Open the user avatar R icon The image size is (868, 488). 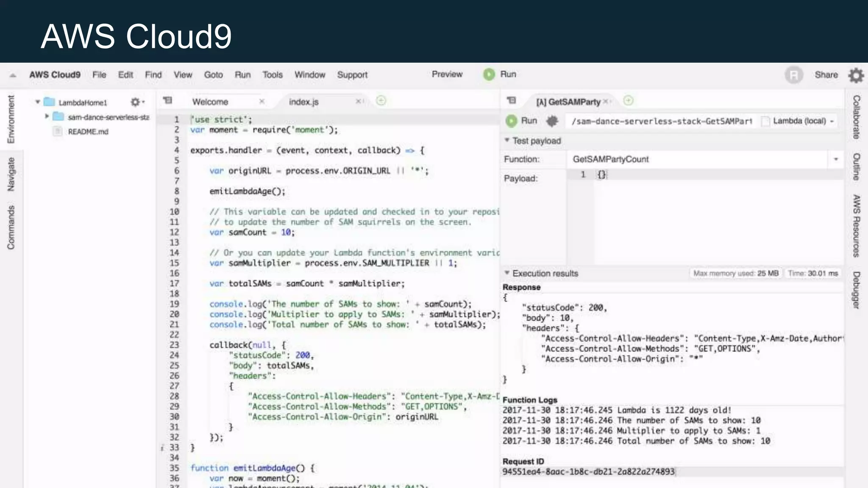[x=794, y=75]
